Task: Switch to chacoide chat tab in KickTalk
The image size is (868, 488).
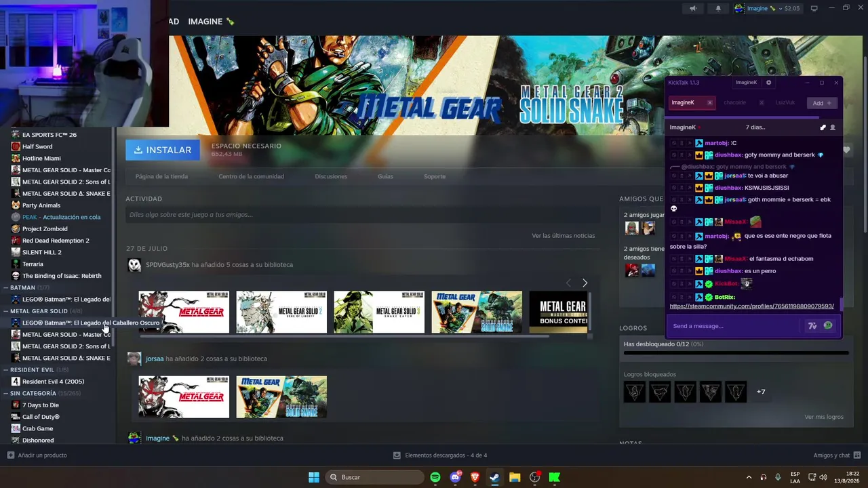Action: [x=734, y=102]
